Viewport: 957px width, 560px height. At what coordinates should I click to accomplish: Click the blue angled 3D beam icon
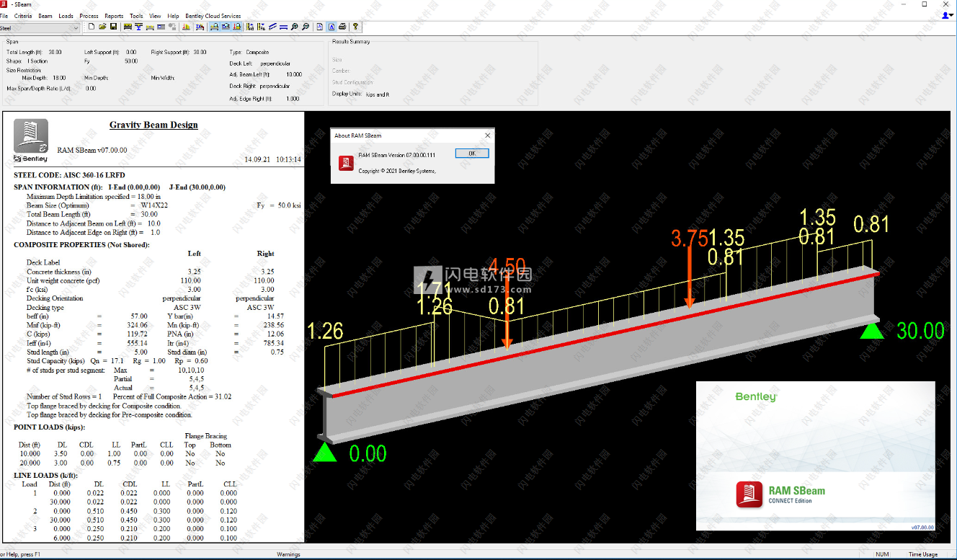(x=272, y=27)
